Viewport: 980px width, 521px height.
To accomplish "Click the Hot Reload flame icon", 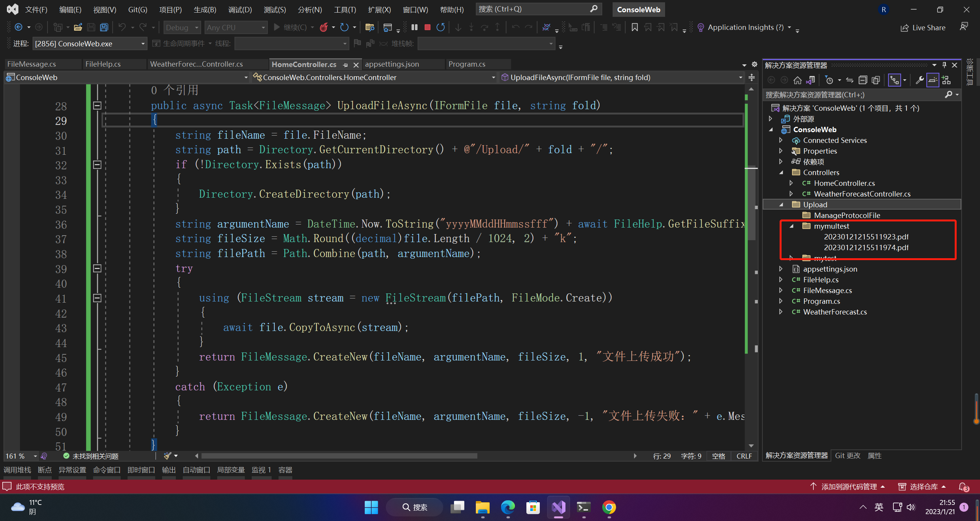I will coord(324,27).
